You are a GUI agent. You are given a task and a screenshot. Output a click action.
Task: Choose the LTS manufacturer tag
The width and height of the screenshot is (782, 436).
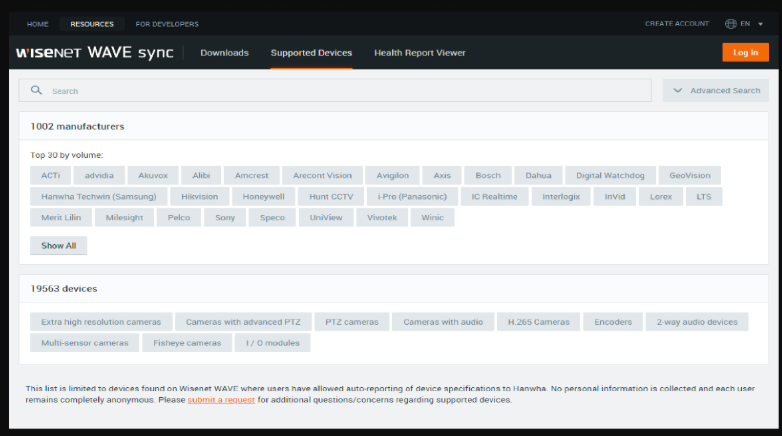pos(704,197)
